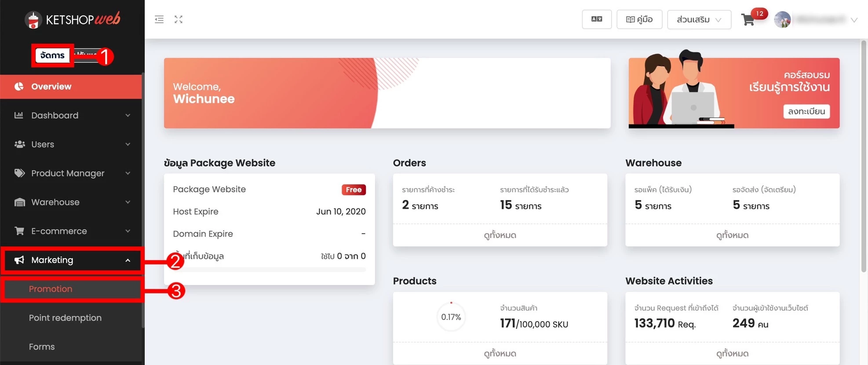Viewport: 868px width, 365px height.
Task: Click the shopping cart icon
Action: (748, 20)
